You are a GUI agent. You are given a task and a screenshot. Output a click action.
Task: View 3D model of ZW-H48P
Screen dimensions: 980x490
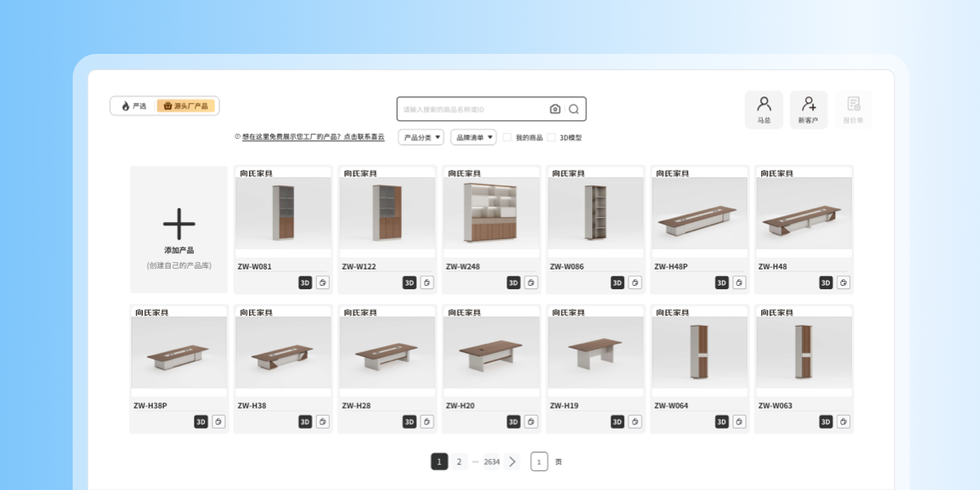click(722, 283)
